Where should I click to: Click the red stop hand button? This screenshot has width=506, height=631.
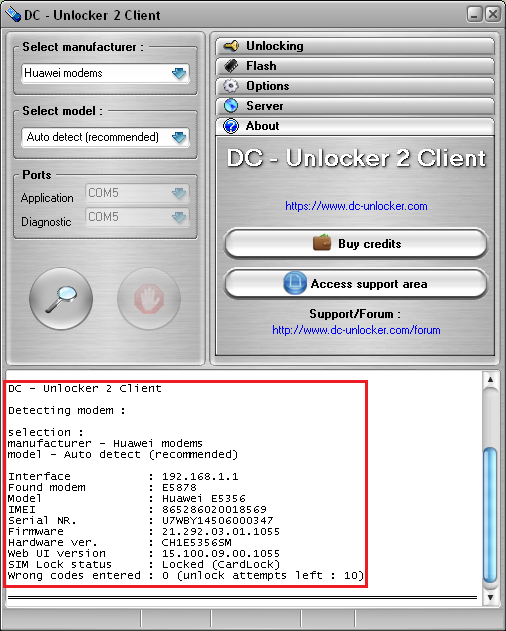149,299
